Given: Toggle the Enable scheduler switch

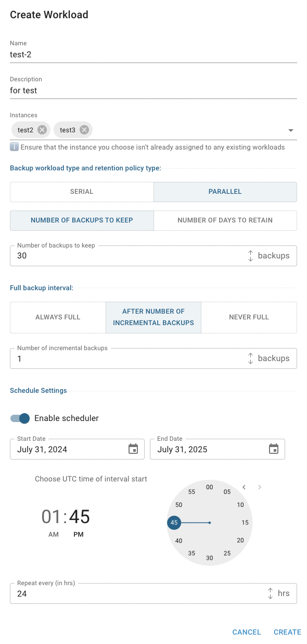Looking at the screenshot, I should click(x=20, y=418).
